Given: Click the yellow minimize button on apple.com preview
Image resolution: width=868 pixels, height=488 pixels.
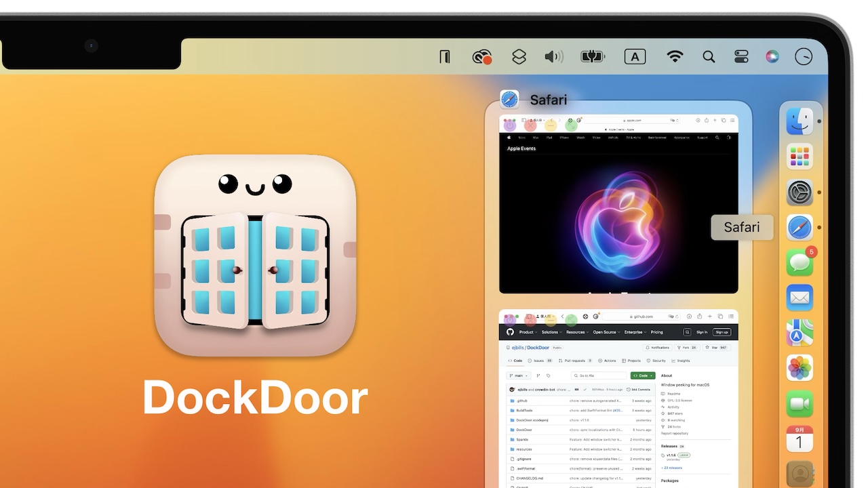Looking at the screenshot, I should (x=551, y=125).
